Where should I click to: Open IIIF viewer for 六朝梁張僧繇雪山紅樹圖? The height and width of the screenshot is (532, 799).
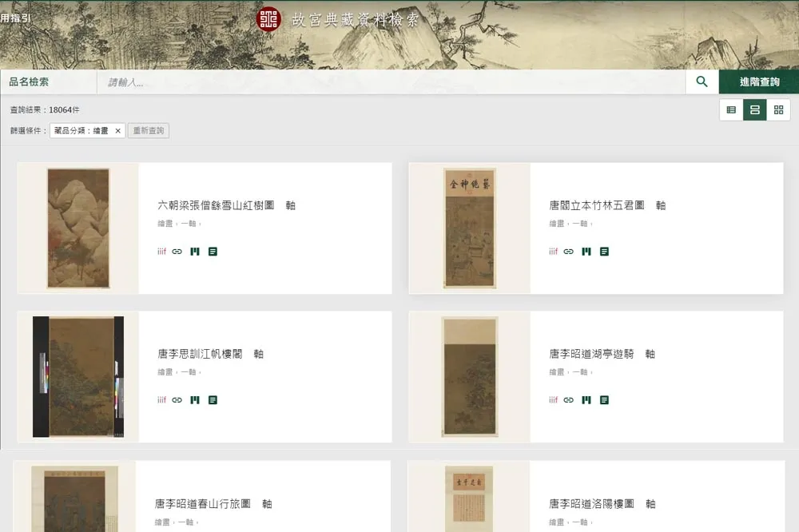pyautogui.click(x=161, y=251)
